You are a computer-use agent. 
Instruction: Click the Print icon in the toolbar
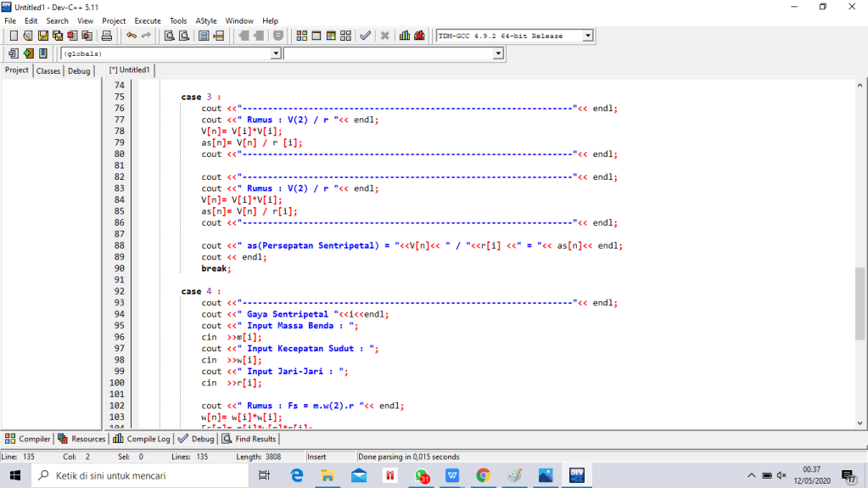tap(107, 36)
